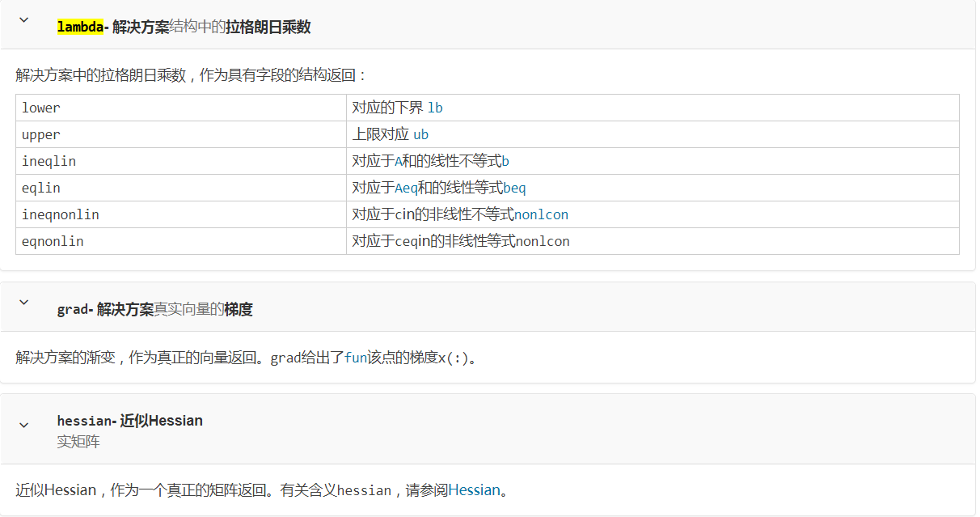Follow the Hessian reference link
This screenshot has width=980, height=517.
pos(475,489)
